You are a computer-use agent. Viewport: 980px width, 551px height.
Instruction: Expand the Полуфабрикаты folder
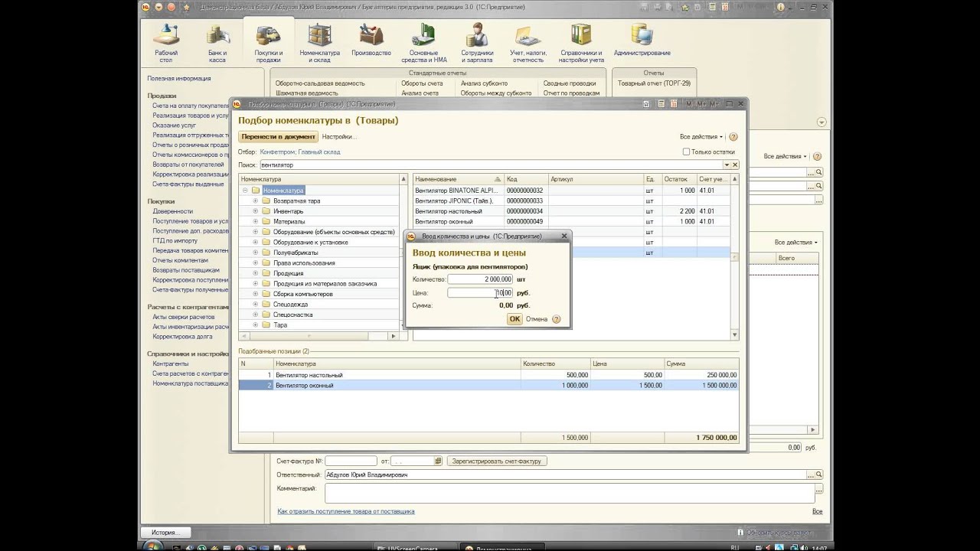pos(256,253)
